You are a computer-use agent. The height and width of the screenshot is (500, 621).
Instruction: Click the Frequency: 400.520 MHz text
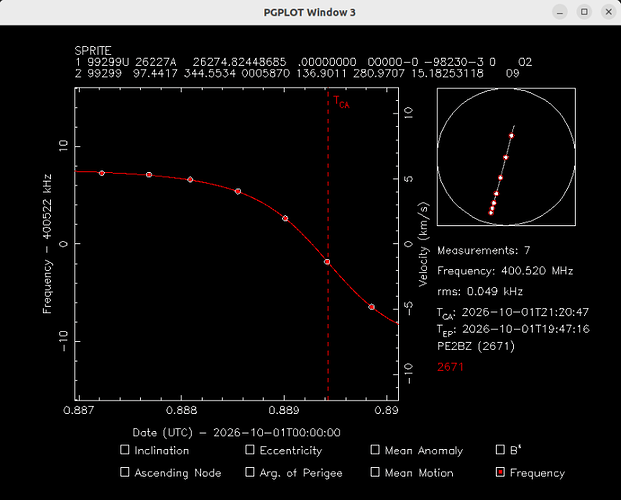505,271
